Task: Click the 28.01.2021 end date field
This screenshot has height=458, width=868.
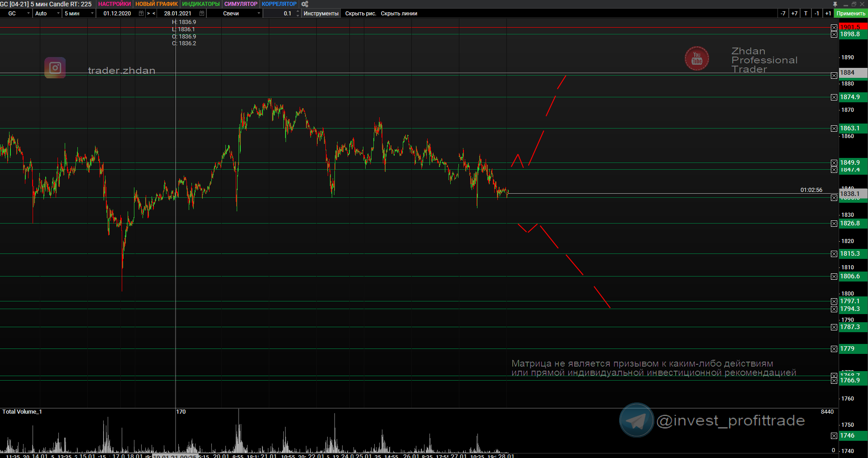Action: [x=178, y=14]
